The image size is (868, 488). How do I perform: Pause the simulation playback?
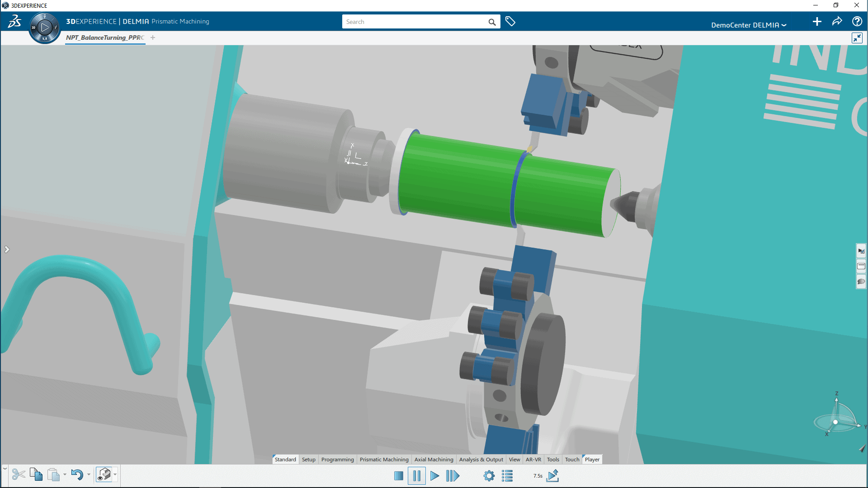coord(416,476)
